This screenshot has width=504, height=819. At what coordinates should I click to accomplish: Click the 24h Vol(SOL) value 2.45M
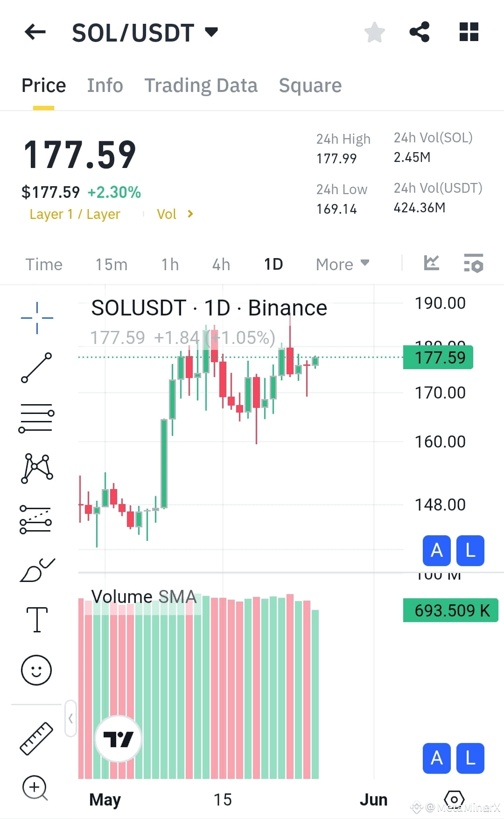tap(412, 157)
